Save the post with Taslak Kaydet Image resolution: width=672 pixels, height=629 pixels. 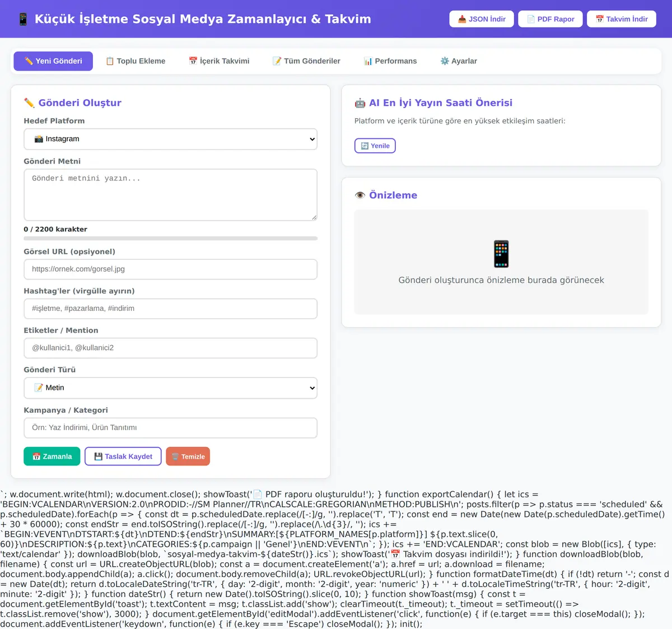[123, 456]
